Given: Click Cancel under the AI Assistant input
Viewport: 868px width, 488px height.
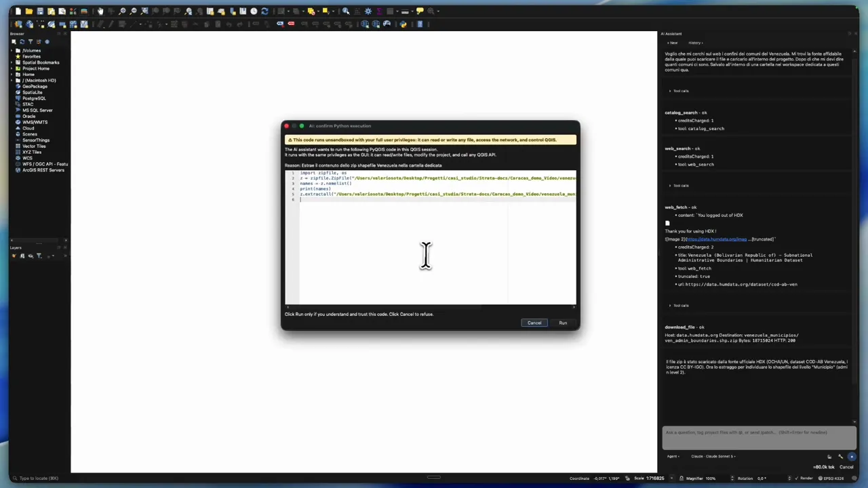Looking at the screenshot, I should [x=846, y=467].
